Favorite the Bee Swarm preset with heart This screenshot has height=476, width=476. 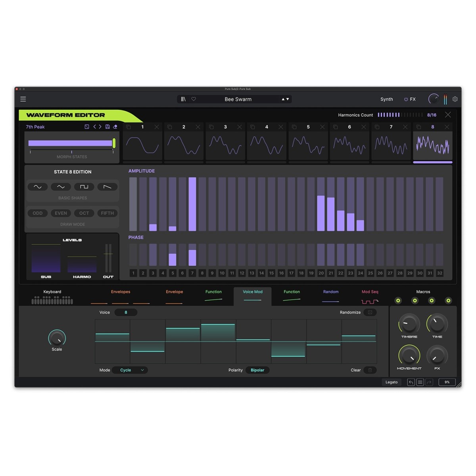tap(194, 99)
